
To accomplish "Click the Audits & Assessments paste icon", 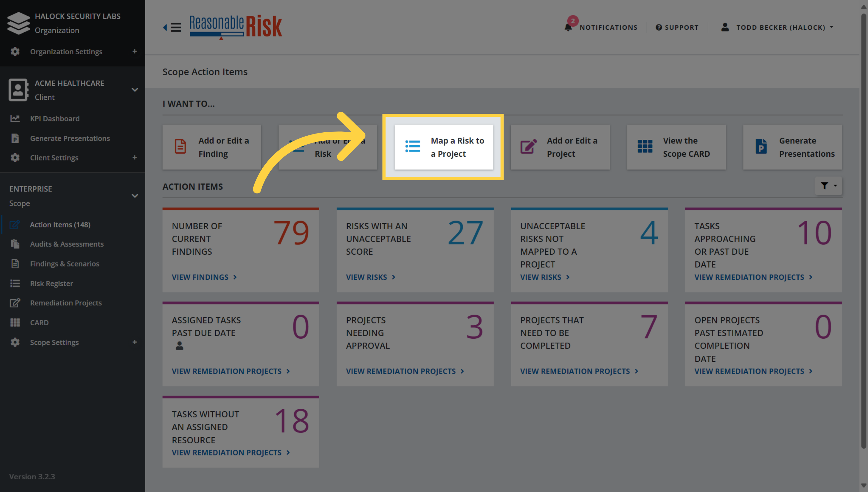I will pyautogui.click(x=15, y=244).
